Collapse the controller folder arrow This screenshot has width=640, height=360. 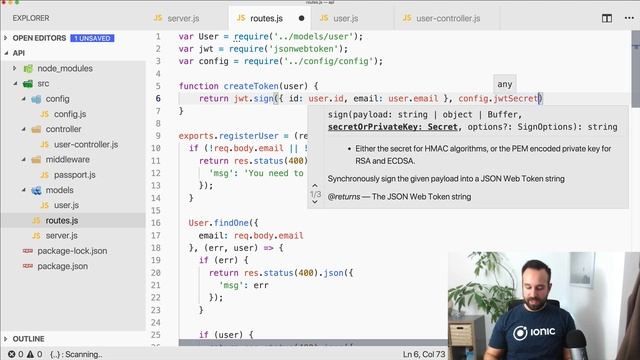pos(23,129)
